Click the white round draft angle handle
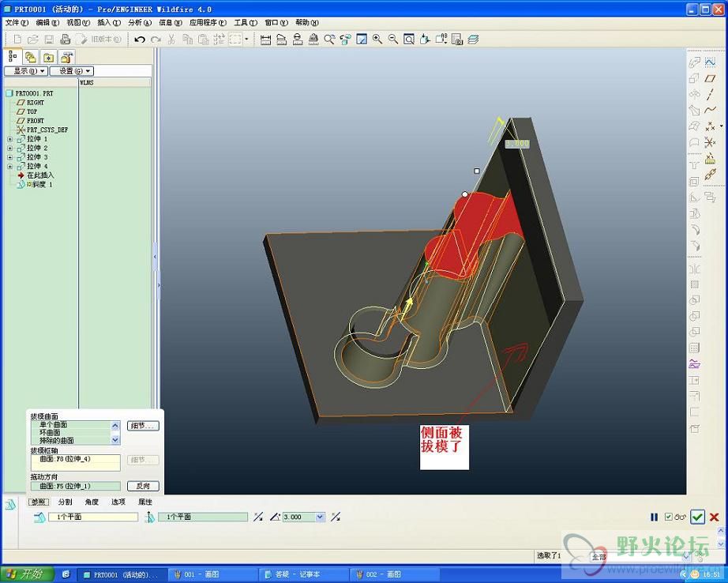Viewport: 728px width, 583px height. pos(465,194)
